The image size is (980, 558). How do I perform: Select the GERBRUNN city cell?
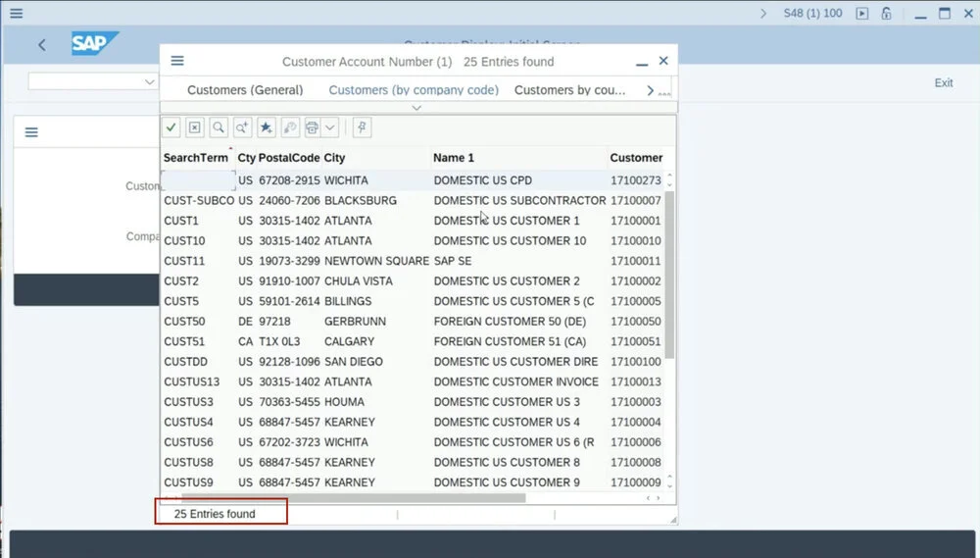(x=355, y=321)
